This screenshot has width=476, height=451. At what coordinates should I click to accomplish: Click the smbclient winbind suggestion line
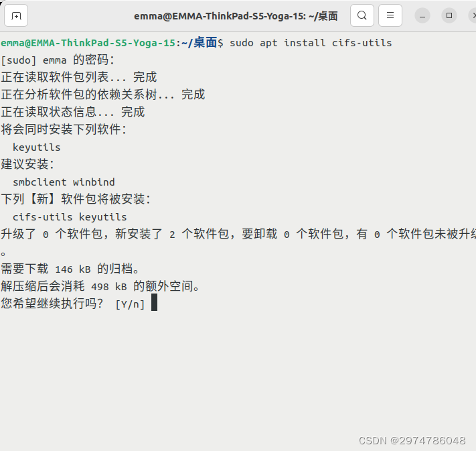[64, 182]
